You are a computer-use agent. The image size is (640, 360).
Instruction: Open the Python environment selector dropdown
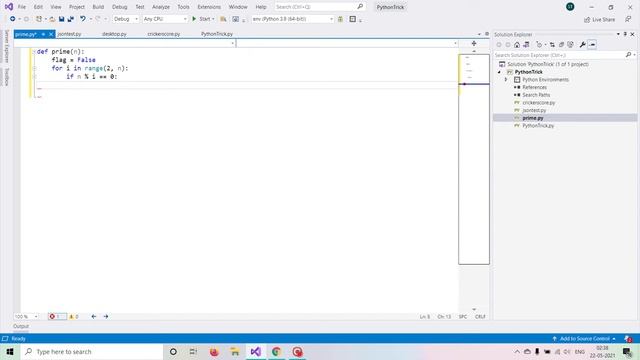point(292,19)
